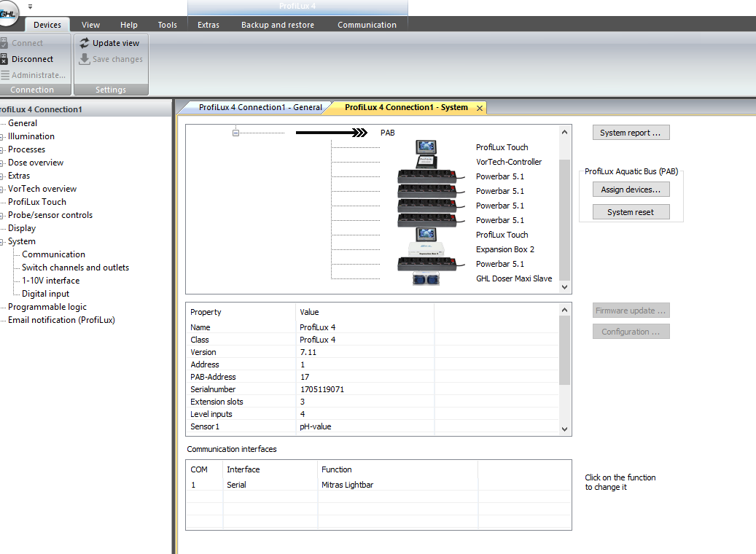756x554 pixels.
Task: Click the Configuration button
Action: coord(631,332)
